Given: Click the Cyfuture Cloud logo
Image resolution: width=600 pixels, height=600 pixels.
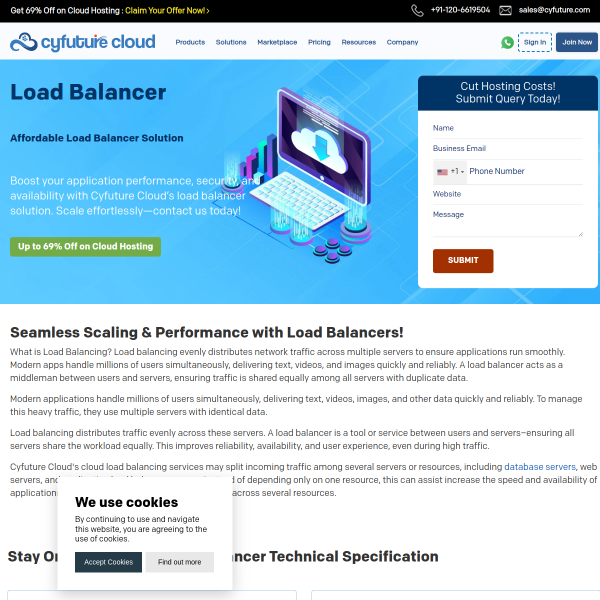Looking at the screenshot, I should (83, 42).
